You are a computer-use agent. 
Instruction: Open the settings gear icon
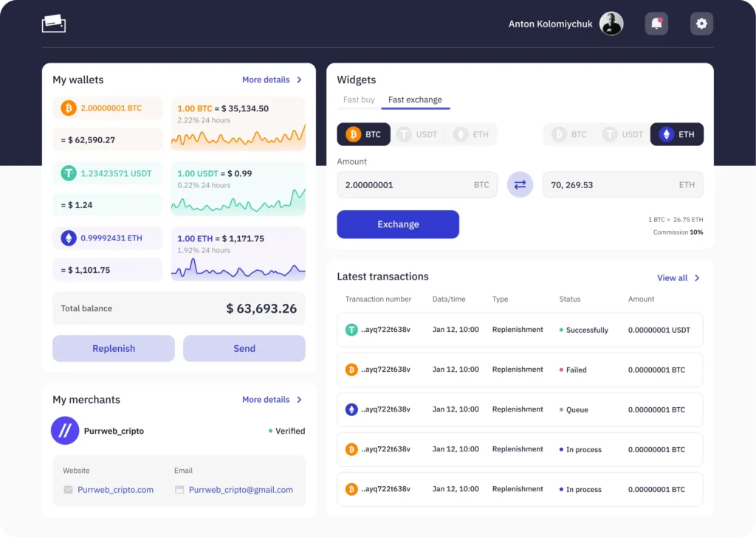tap(701, 24)
